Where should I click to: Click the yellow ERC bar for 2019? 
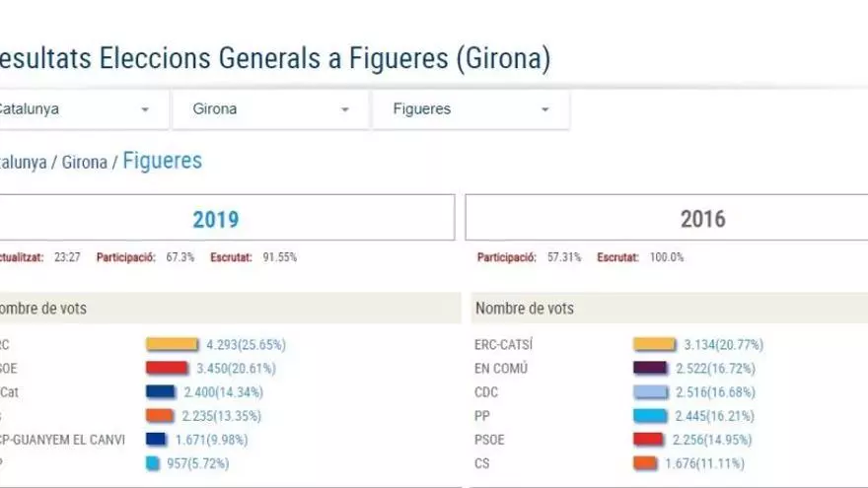tap(172, 344)
